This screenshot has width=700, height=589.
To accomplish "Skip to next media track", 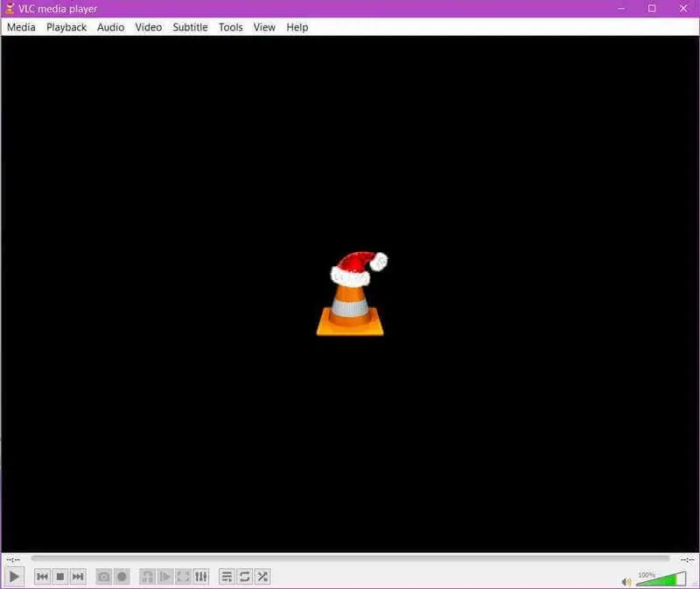I will click(x=78, y=577).
